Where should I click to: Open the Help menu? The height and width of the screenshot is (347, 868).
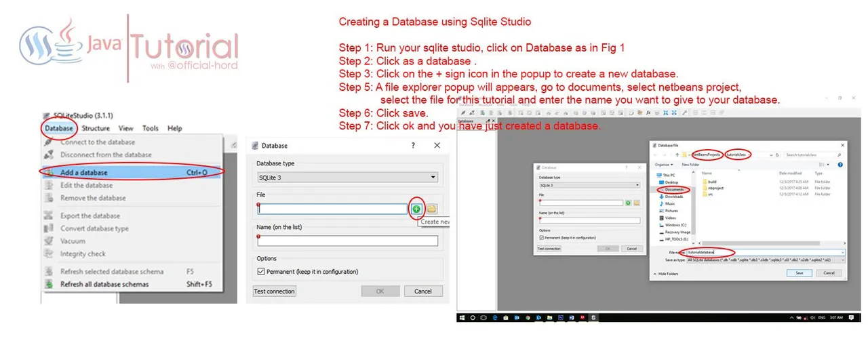tap(175, 128)
